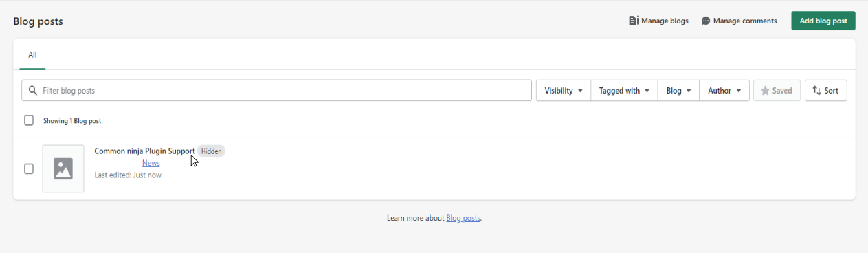The width and height of the screenshot is (868, 253).
Task: Open the blog post image placeholder thumbnail
Action: (x=63, y=168)
